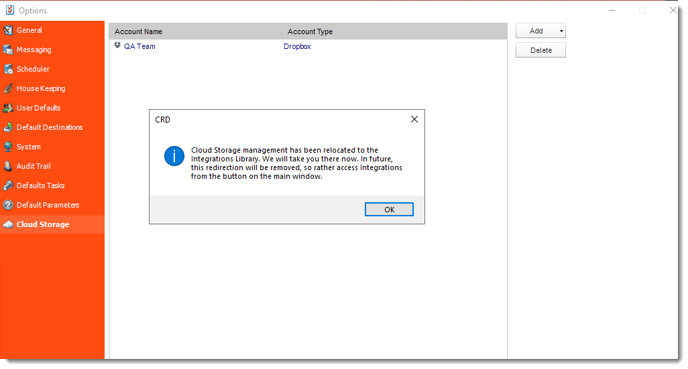Screen dimensions: 688x369
Task: Click the Dropbox icon beside QA Team
Action: click(117, 45)
